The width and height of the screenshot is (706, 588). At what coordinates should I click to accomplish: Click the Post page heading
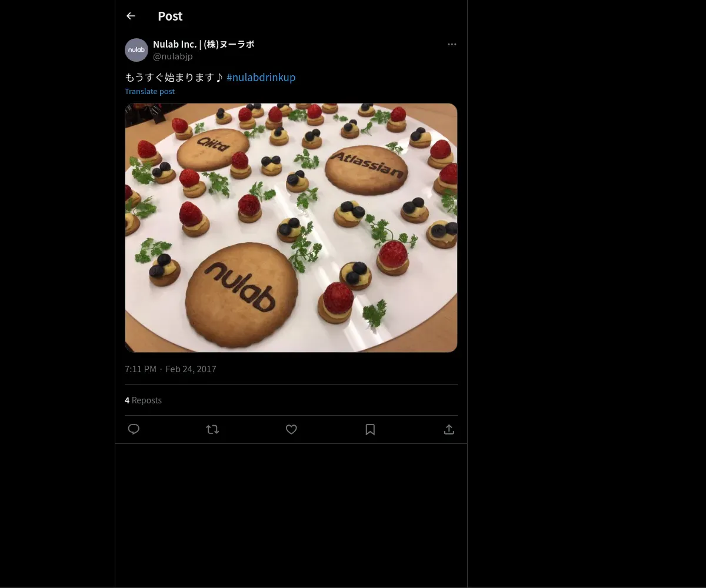click(x=170, y=16)
